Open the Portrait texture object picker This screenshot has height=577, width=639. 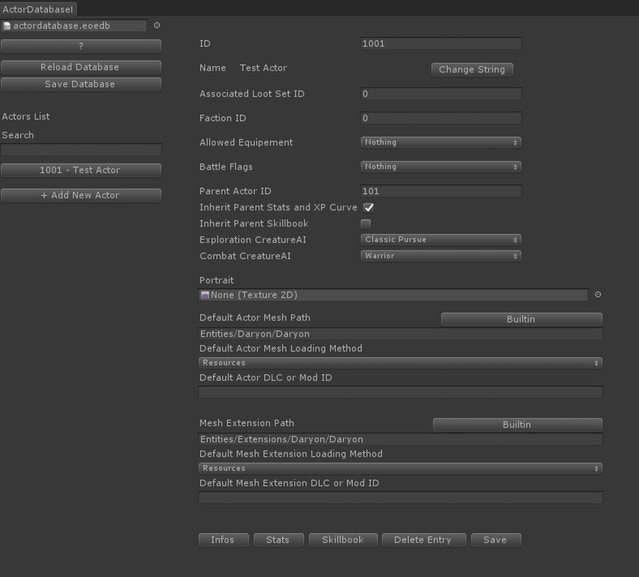click(598, 295)
